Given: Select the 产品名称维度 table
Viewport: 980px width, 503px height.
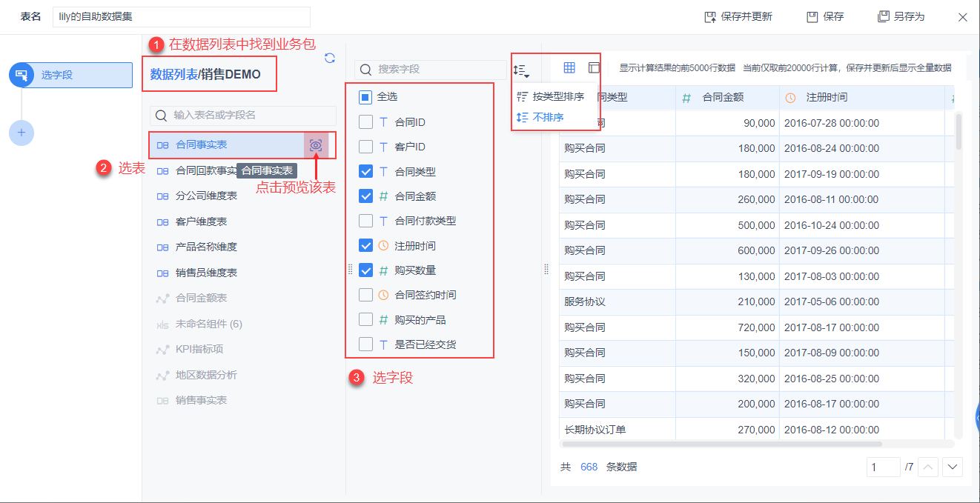Looking at the screenshot, I should [242, 247].
